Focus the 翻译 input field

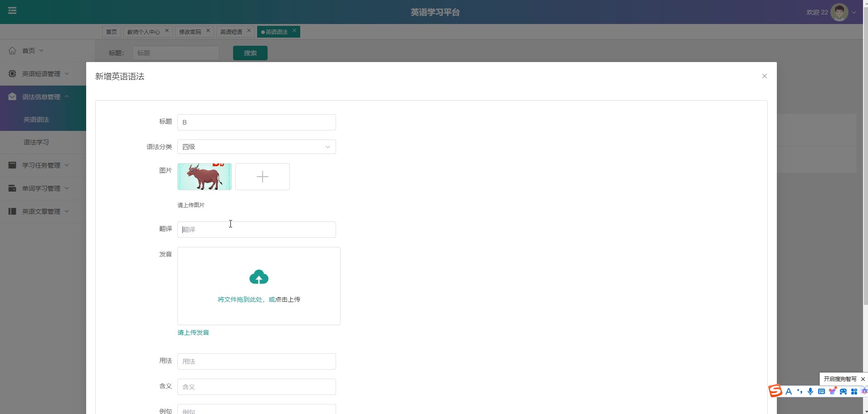257,230
